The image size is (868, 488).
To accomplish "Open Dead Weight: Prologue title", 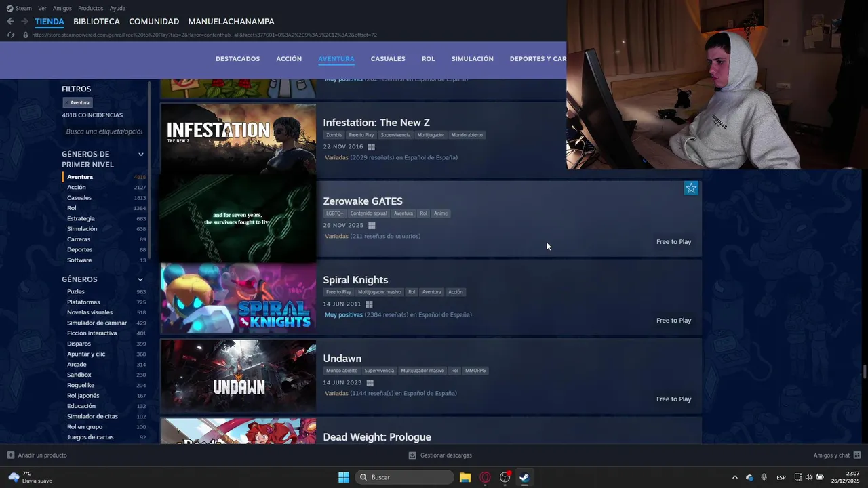I will (x=377, y=437).
